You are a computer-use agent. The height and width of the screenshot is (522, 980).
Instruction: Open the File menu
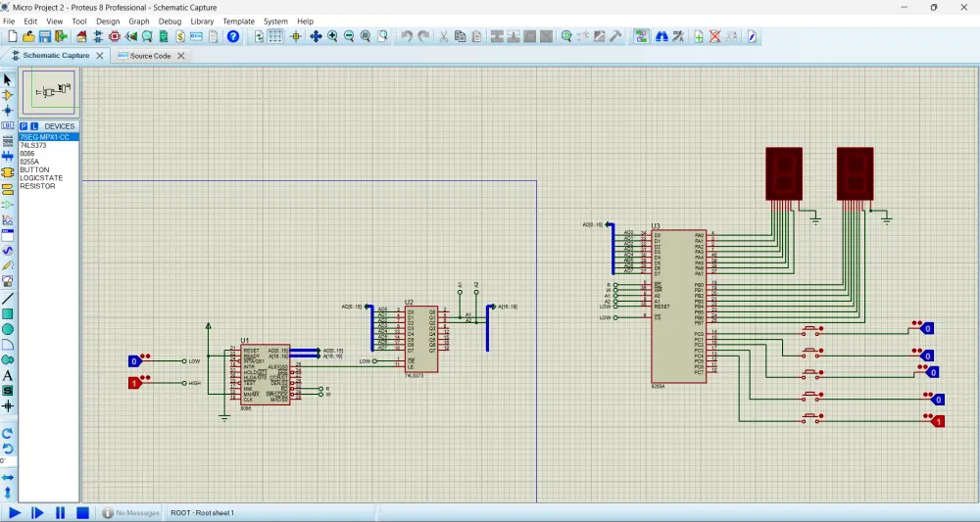pos(9,22)
